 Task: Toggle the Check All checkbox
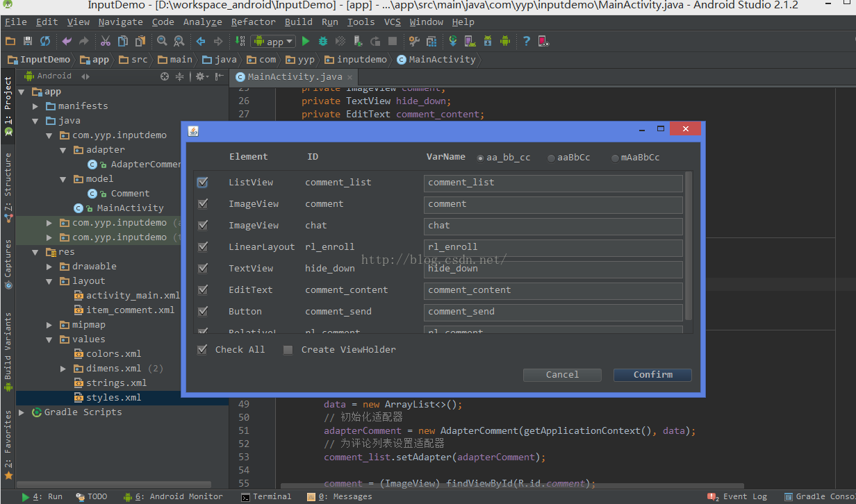click(x=202, y=350)
